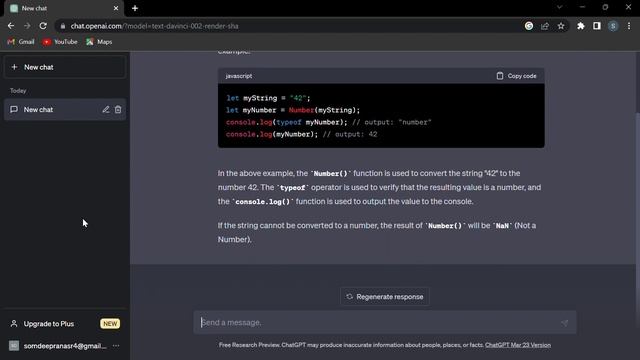Open the Gmail bookmark

pyautogui.click(x=21, y=42)
